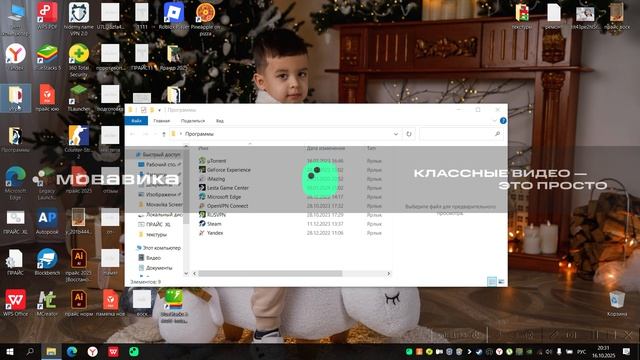
Task: Select the Autopook desktop shortcut
Action: pos(47,221)
